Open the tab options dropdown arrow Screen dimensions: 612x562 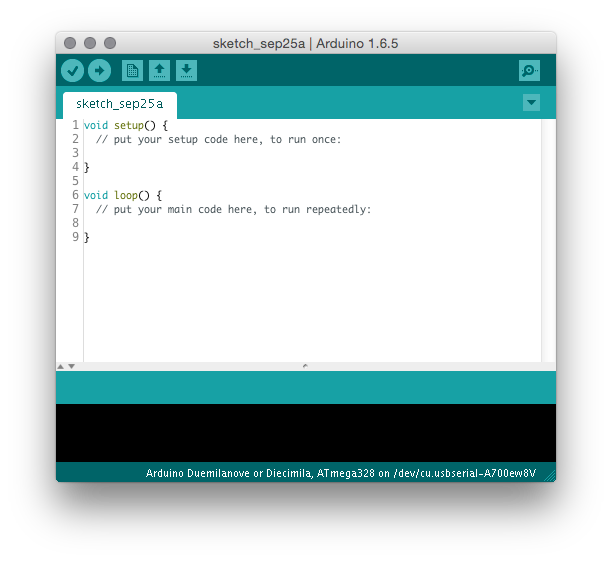[531, 103]
